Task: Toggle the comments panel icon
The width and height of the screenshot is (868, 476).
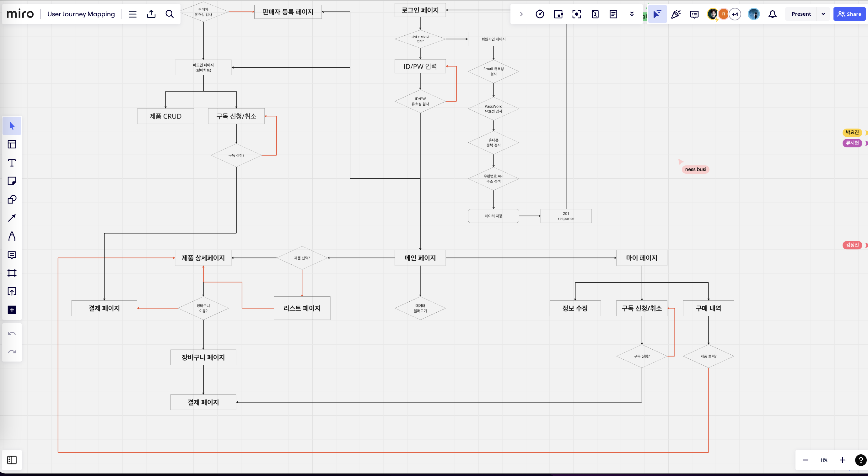Action: (694, 14)
